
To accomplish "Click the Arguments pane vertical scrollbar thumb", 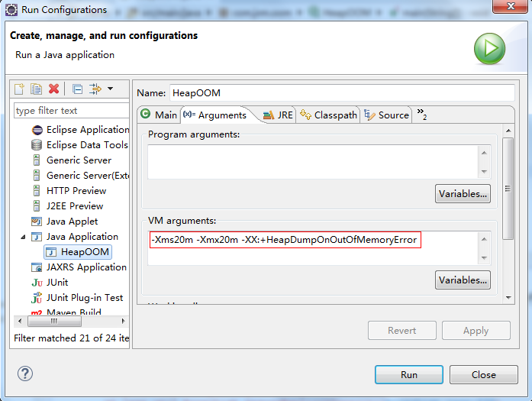I will 508,189.
